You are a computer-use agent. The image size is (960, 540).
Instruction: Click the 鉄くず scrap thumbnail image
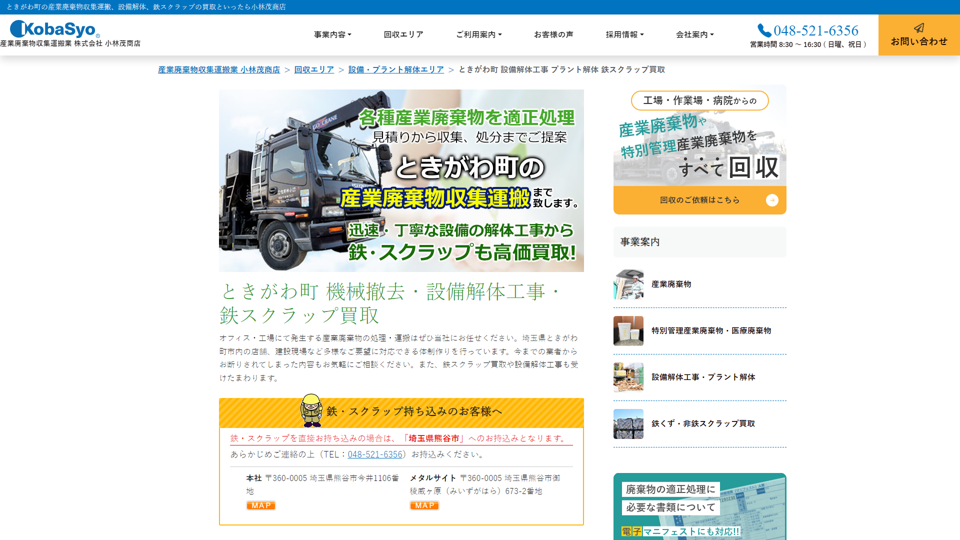pos(628,424)
